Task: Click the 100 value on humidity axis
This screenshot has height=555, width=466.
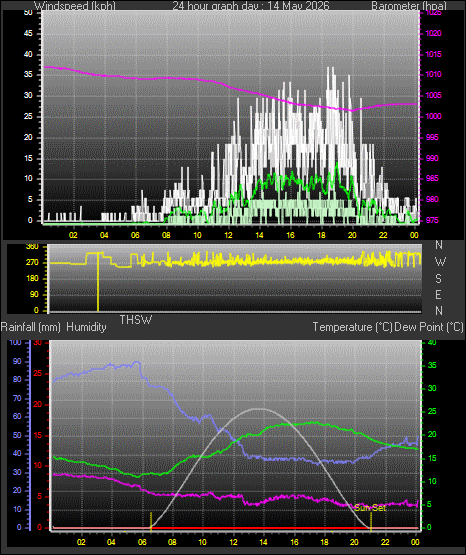Action: pyautogui.click(x=15, y=343)
